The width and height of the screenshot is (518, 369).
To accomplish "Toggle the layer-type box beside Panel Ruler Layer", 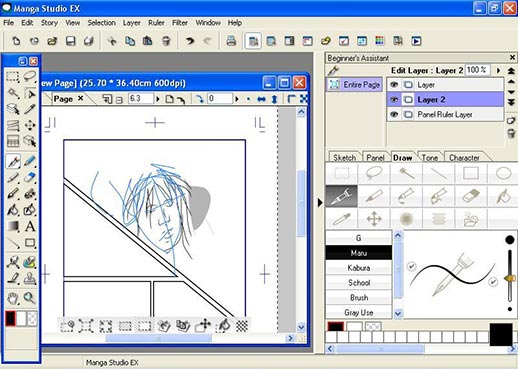I will pyautogui.click(x=408, y=114).
